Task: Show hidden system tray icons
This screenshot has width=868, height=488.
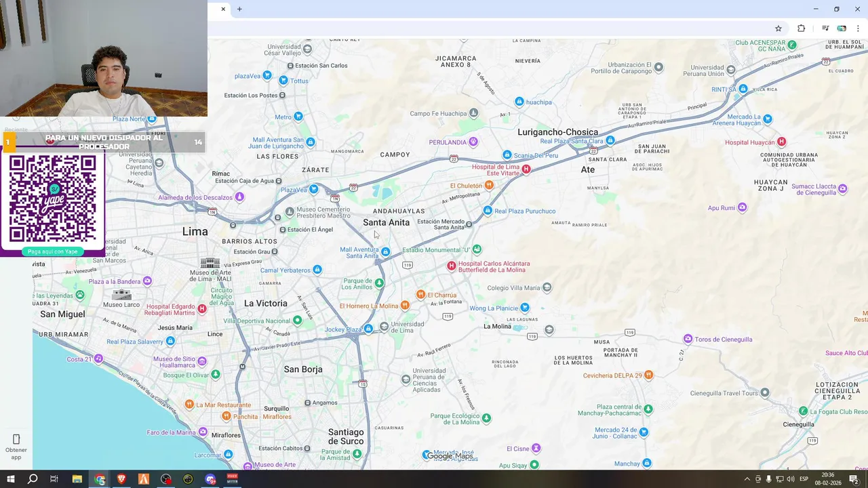Action: tap(747, 479)
